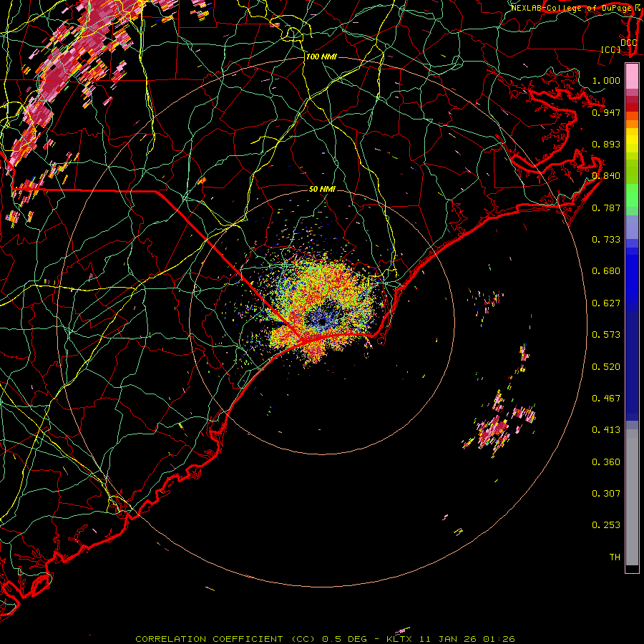The image size is (644, 644).
Task: Click the DCC product label
Action: [x=628, y=42]
